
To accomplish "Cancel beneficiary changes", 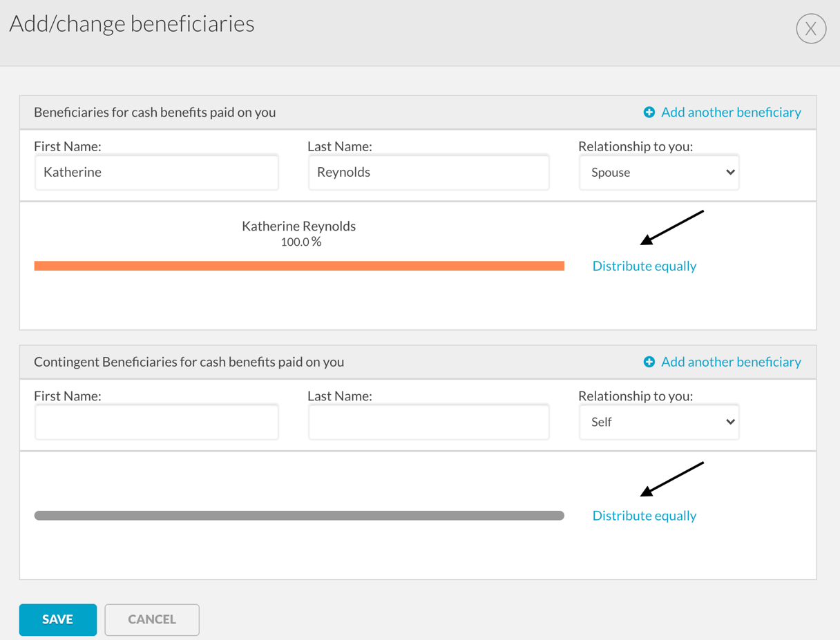I will [152, 619].
